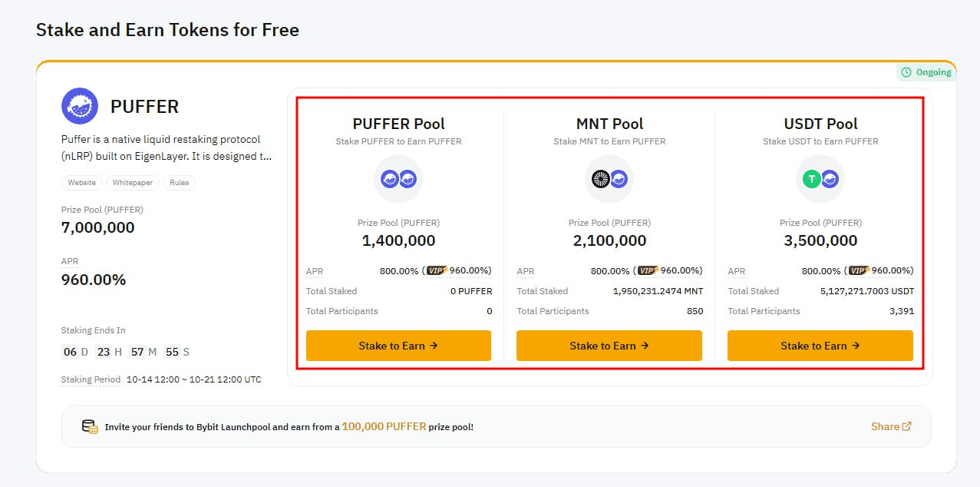
Task: Click 'Stake USDT to Earn PUFFER' subtitle
Action: click(x=820, y=141)
